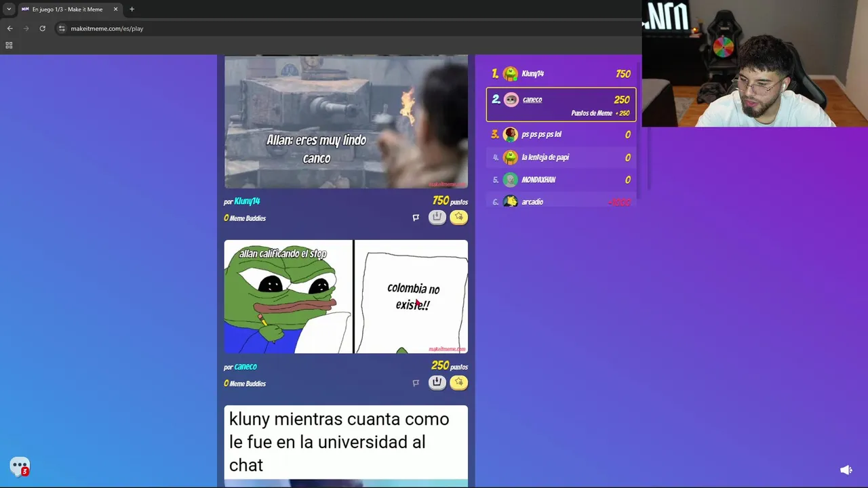Go back in the browser

tap(9, 28)
